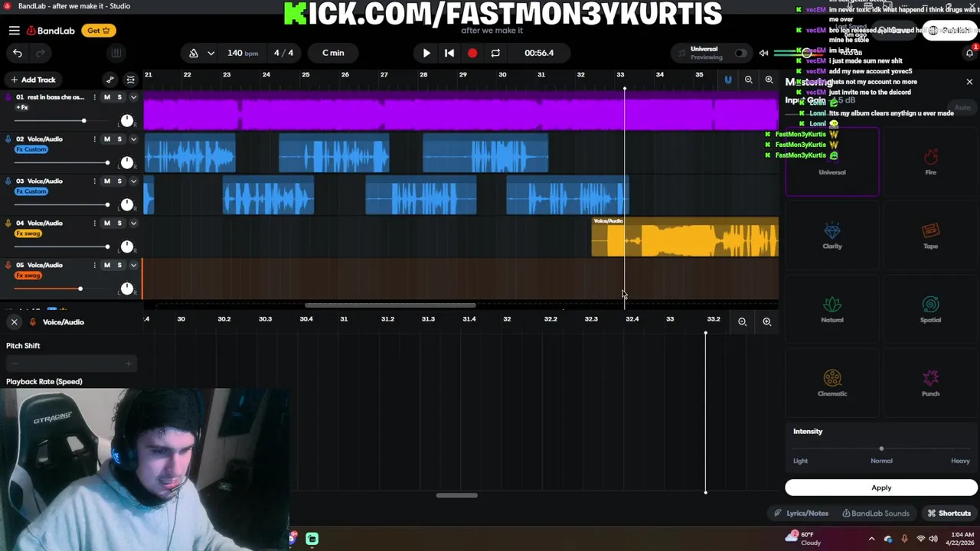
Task: Open the automation tool next to Add Track
Action: [110, 80]
